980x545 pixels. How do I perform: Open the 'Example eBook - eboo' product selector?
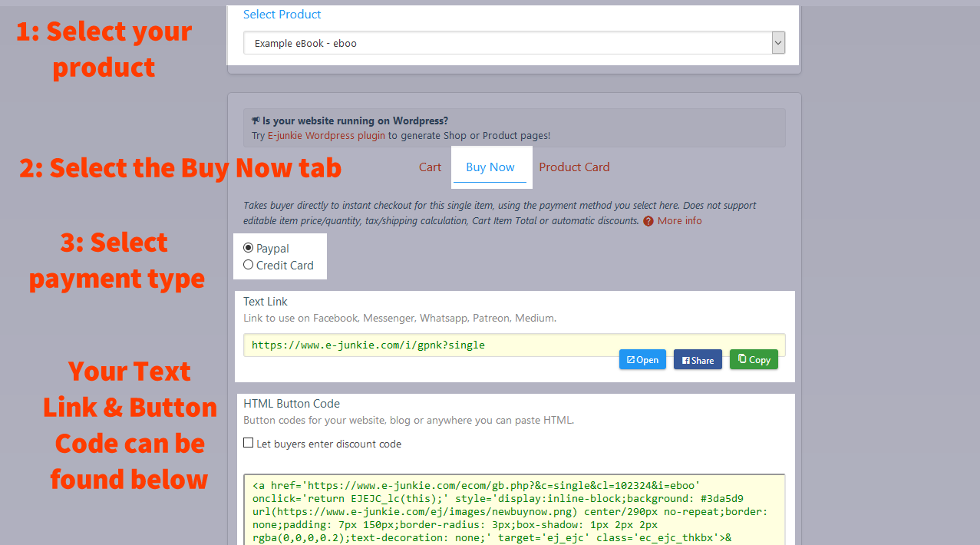click(506, 44)
